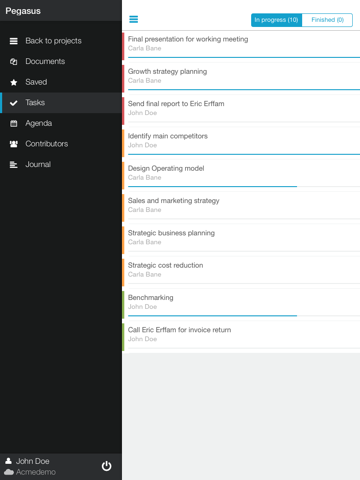Click John Doe user name in footer

[x=33, y=461]
